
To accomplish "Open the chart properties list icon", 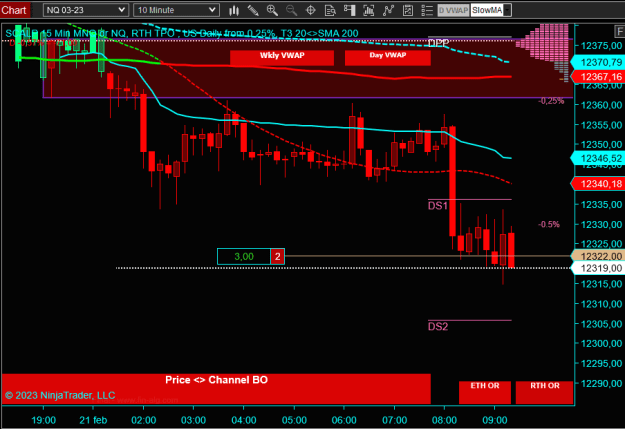I will (427, 10).
